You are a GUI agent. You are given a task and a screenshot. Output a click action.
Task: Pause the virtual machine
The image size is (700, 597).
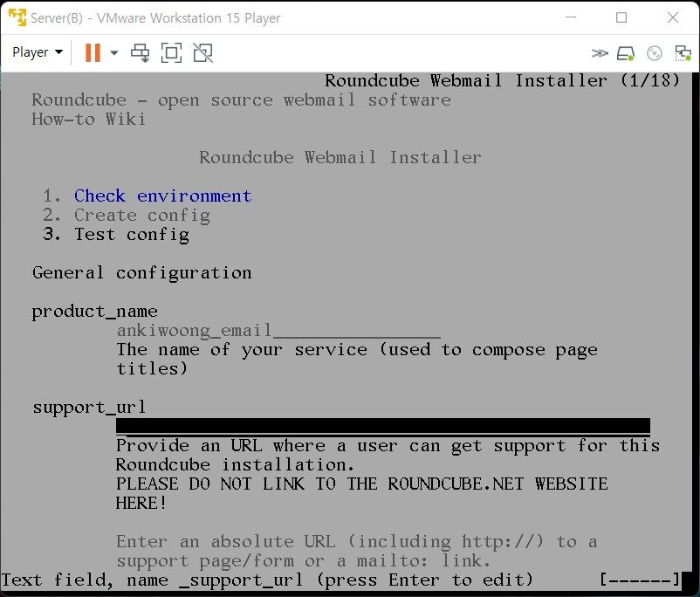[93, 52]
